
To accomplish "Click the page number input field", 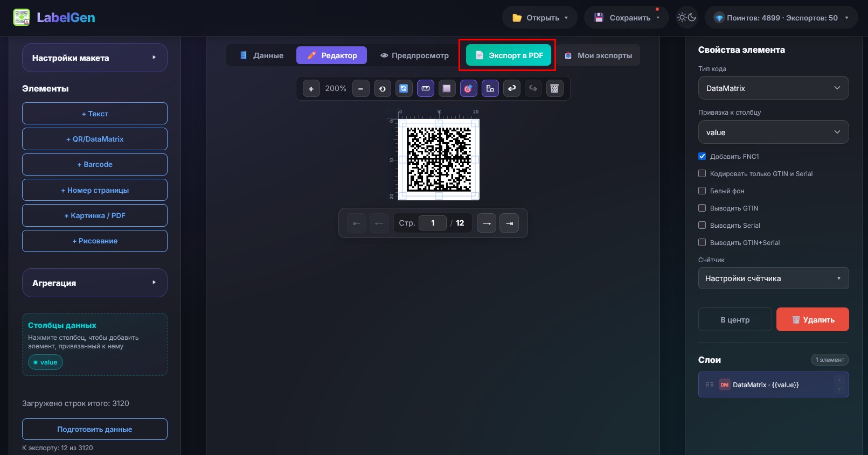I will [x=433, y=223].
